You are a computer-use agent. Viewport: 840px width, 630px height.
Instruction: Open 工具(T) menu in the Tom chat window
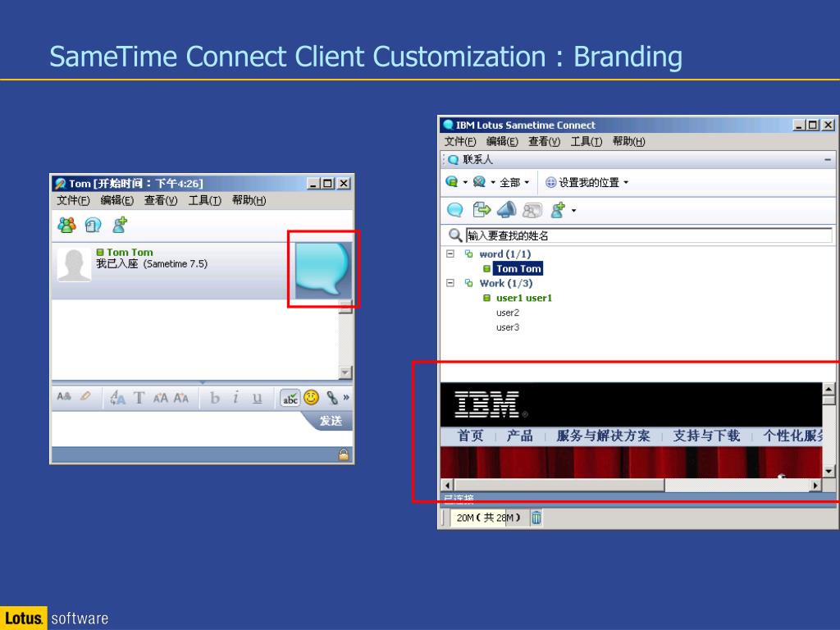tap(204, 200)
